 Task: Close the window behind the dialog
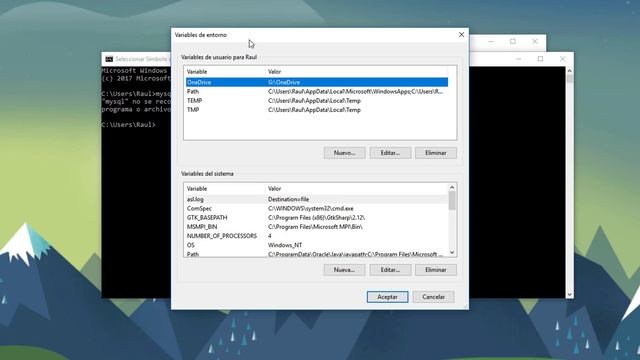(535, 41)
